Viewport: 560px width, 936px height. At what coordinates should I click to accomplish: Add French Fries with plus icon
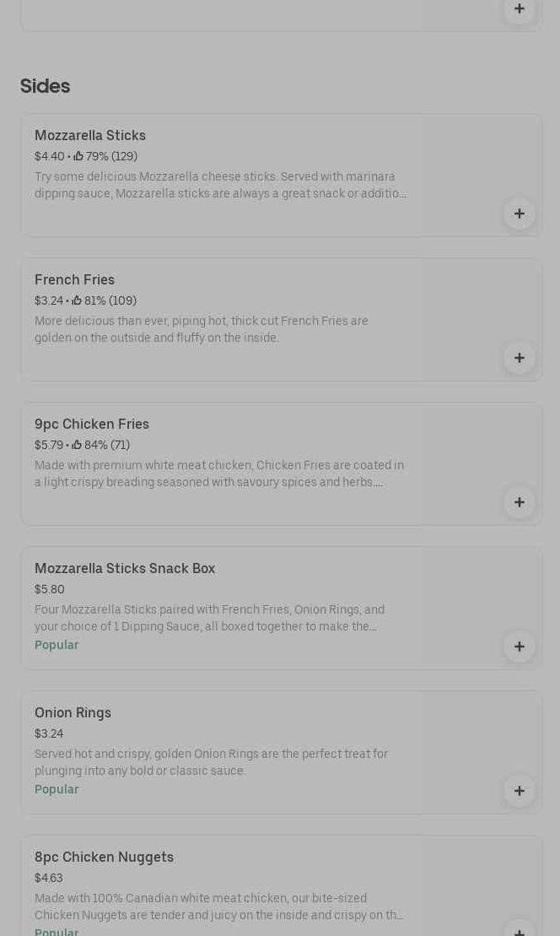click(520, 358)
